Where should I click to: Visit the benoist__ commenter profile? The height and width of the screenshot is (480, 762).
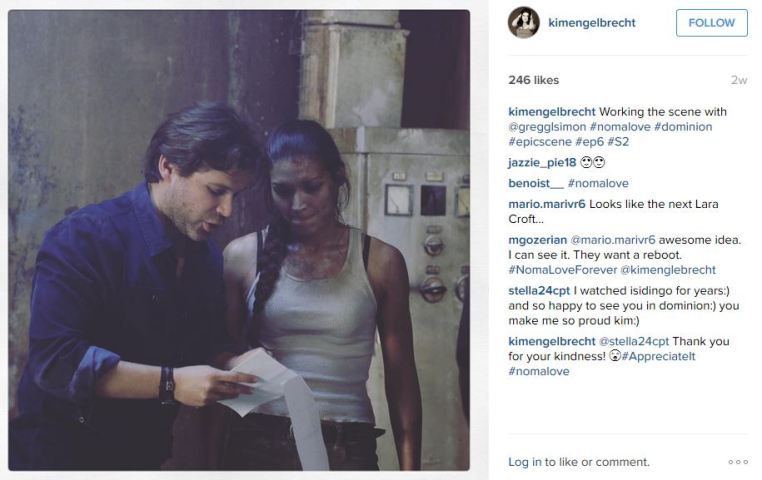536,183
